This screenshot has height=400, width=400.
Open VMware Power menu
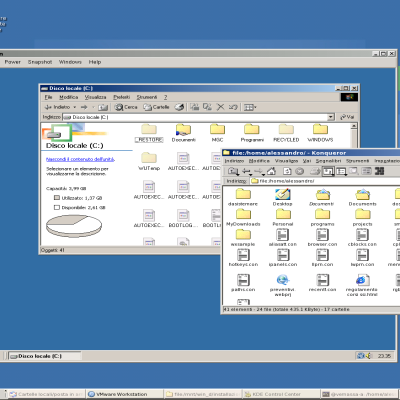(13, 62)
